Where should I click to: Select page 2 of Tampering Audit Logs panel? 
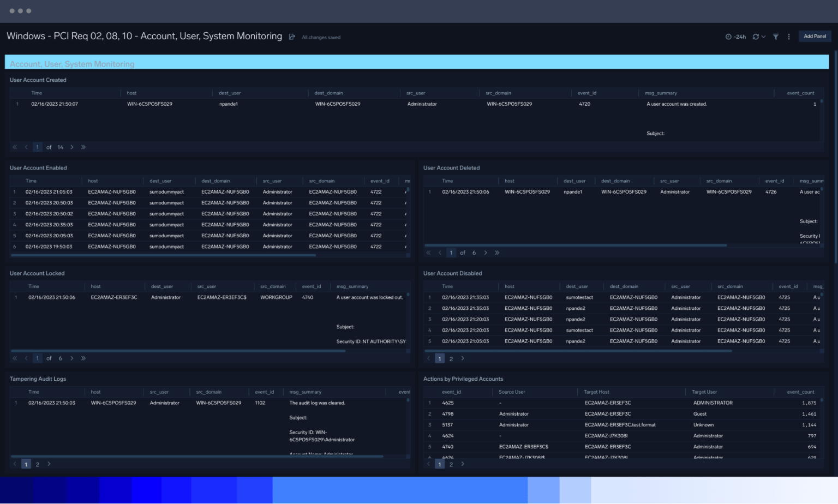(x=37, y=464)
